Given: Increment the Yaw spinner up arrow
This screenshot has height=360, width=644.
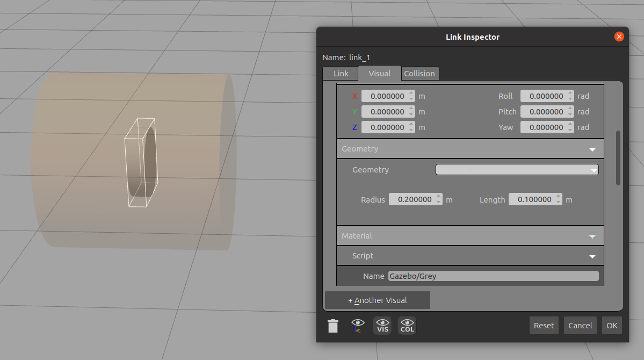Looking at the screenshot, I should [570, 125].
